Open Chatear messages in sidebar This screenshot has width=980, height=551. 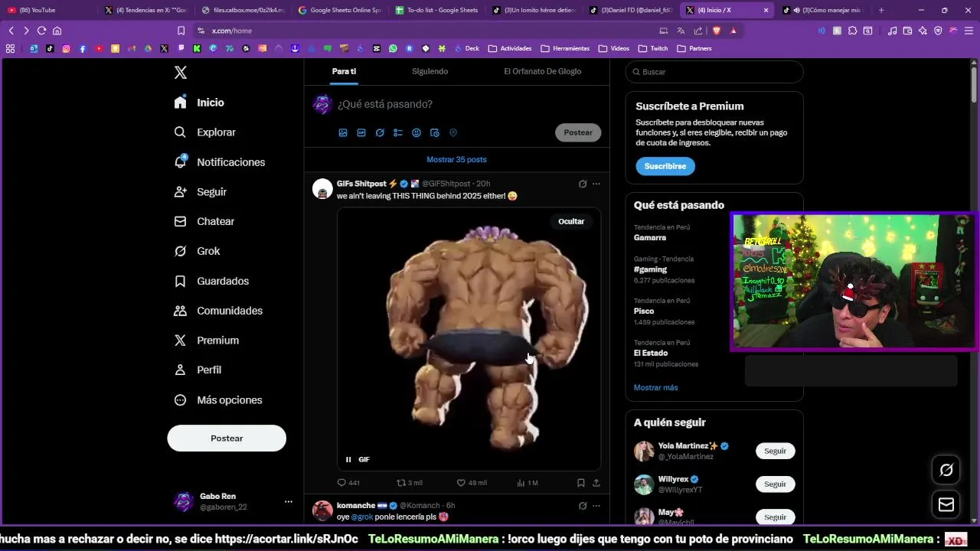tap(204, 221)
